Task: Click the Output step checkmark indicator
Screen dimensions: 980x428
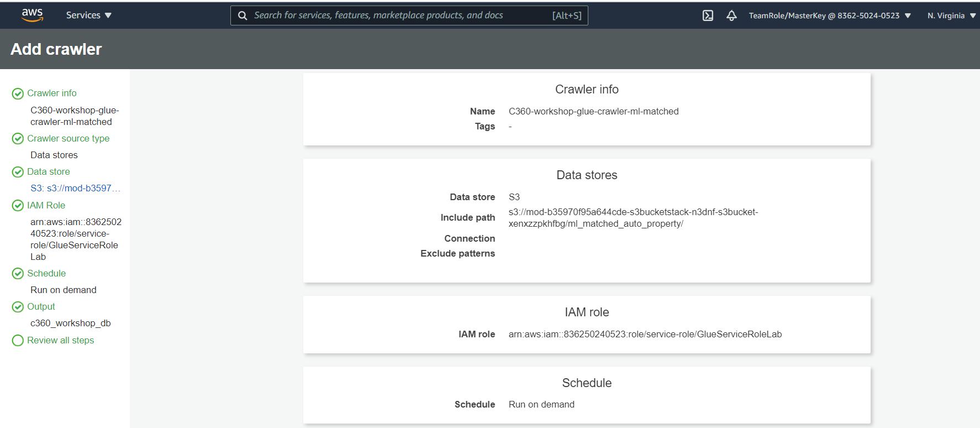Action: click(18, 307)
